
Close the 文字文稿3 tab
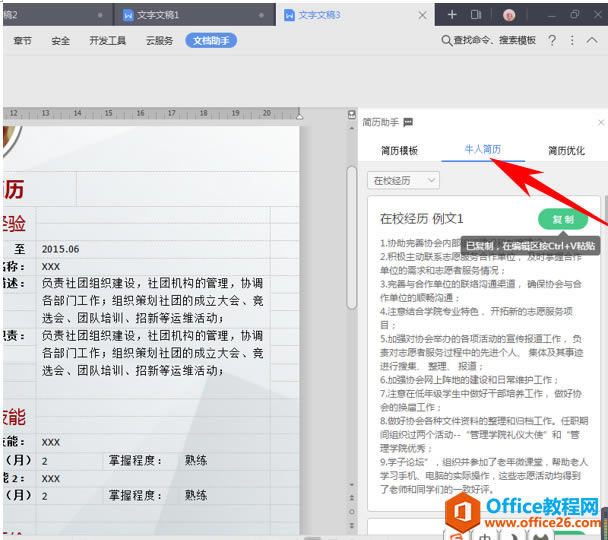pos(423,16)
